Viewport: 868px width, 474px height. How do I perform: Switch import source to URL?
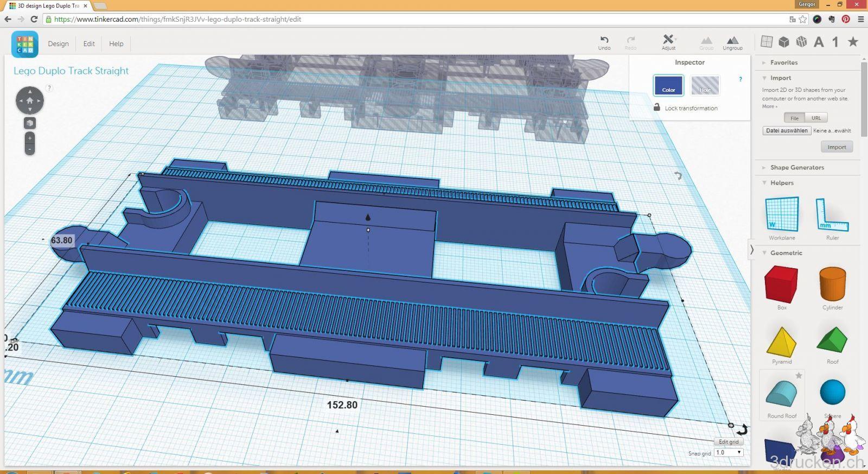816,118
